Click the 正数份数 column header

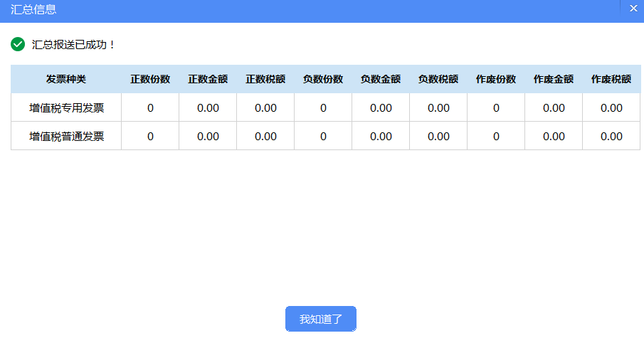150,79
